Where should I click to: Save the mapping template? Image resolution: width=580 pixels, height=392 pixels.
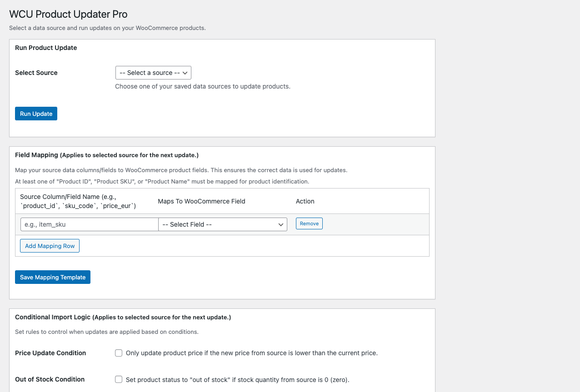point(53,277)
